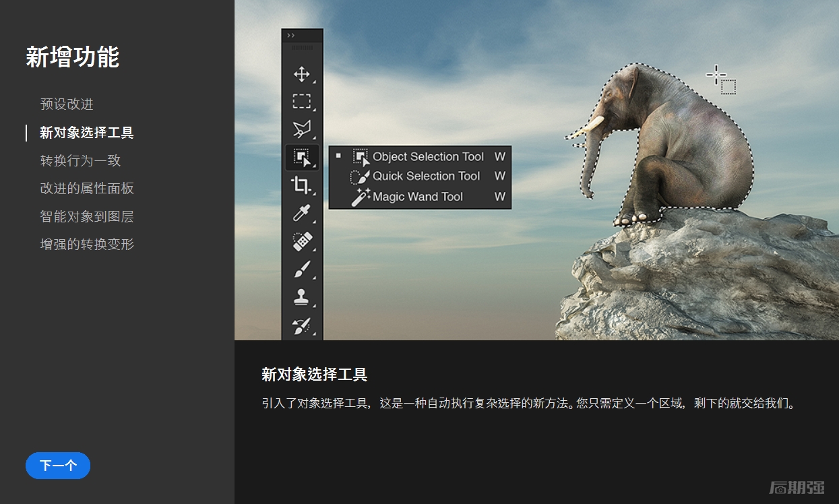
Task: Select the Clone Stamp tool
Action: pos(301,297)
